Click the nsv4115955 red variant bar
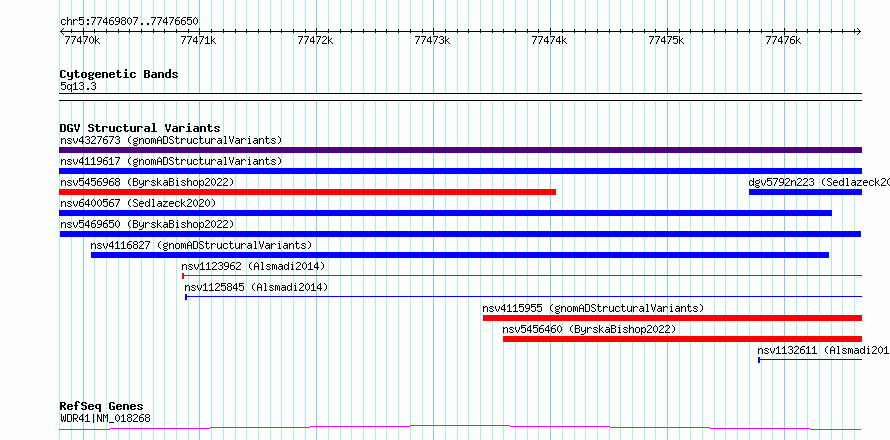This screenshot has height=440, width=890. [x=673, y=318]
